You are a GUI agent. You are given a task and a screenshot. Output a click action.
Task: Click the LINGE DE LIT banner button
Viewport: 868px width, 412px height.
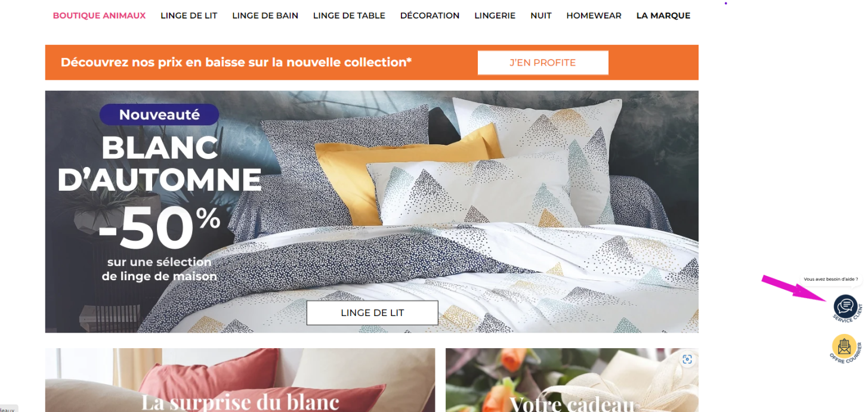click(372, 312)
